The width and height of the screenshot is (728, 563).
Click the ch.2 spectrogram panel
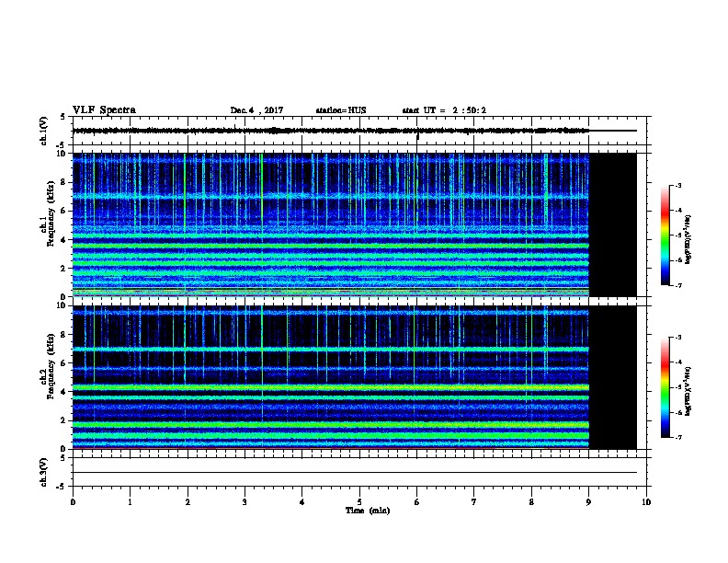click(354, 377)
